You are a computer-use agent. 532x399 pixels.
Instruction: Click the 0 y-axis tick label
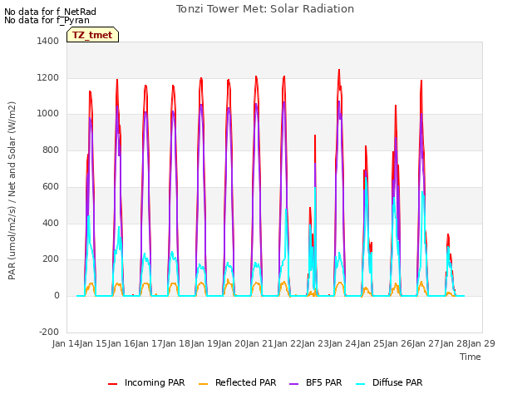click(57, 296)
